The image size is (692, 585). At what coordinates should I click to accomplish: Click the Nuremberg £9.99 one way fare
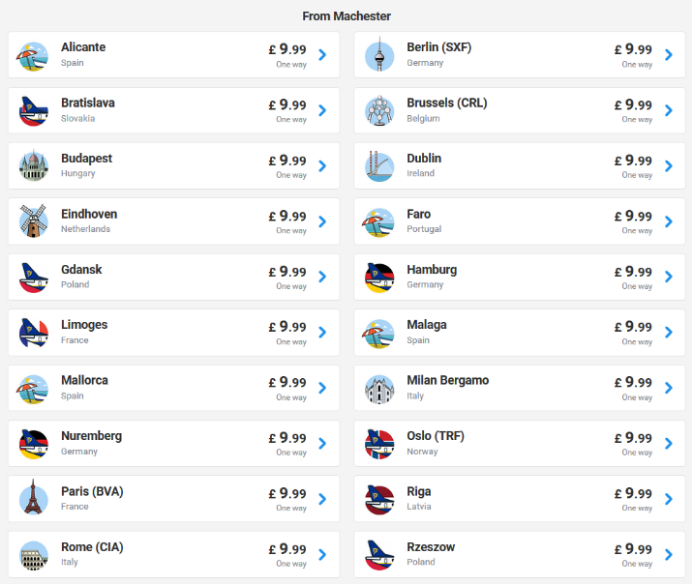pos(287,443)
